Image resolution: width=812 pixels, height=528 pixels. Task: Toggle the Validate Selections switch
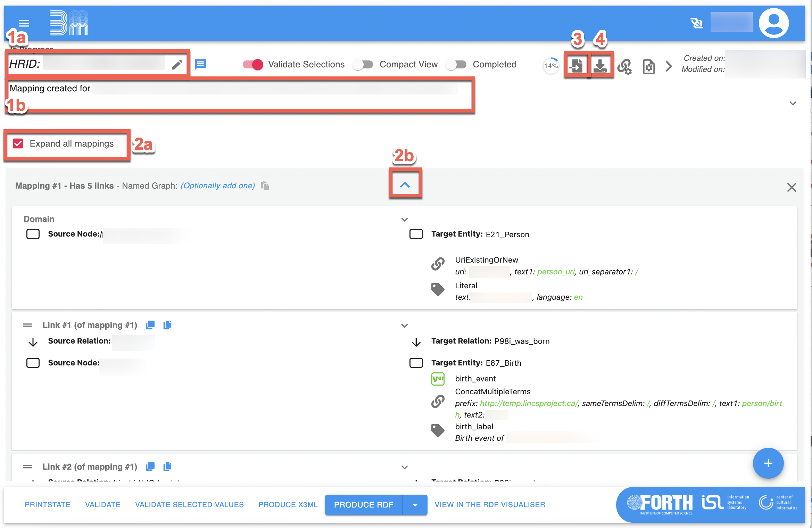[x=253, y=65]
